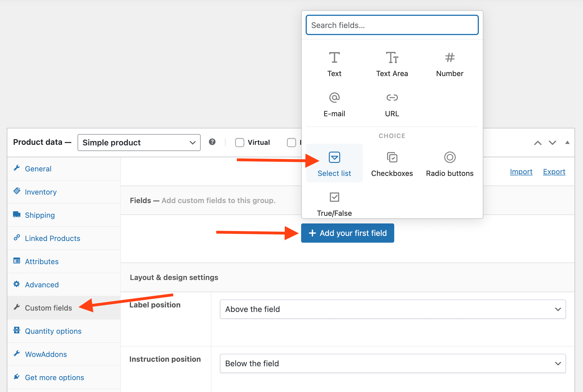Enable the Virtual checkbox

click(240, 143)
